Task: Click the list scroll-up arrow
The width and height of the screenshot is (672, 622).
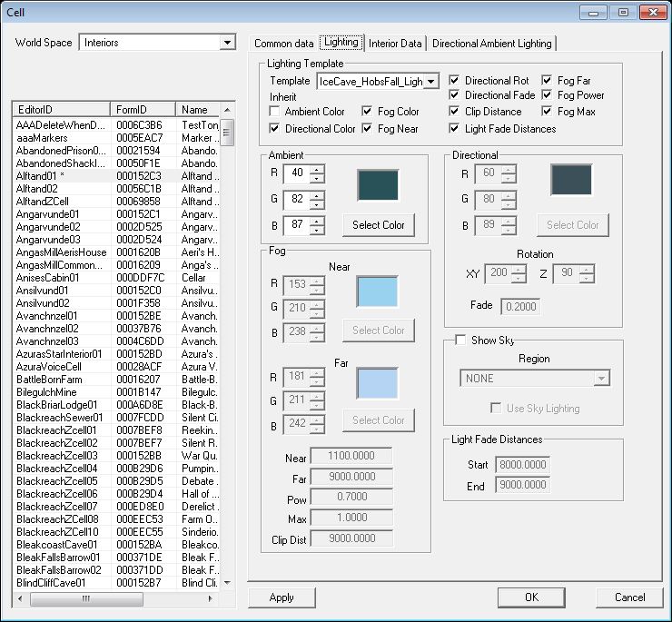Action: (x=227, y=110)
